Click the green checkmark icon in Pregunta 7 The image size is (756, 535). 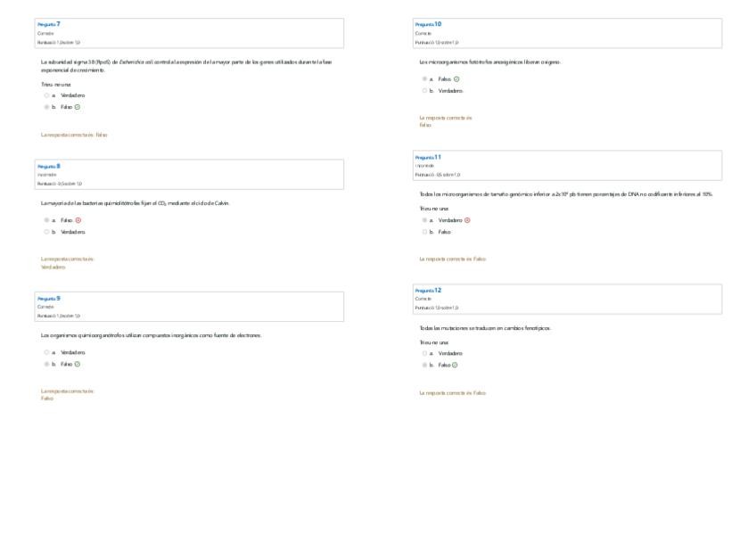[78, 107]
